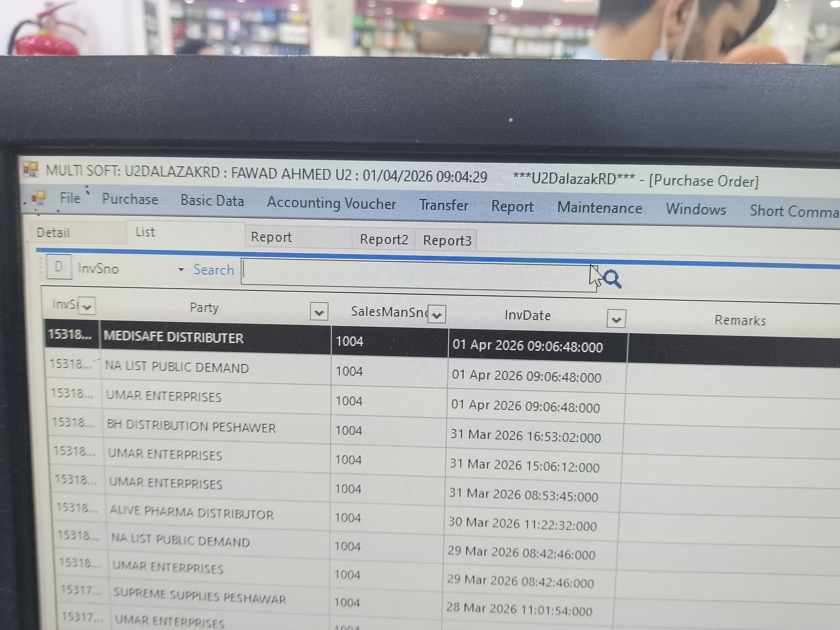Image resolution: width=840 pixels, height=630 pixels.
Task: Click the D button beside InvSno
Action: [59, 267]
